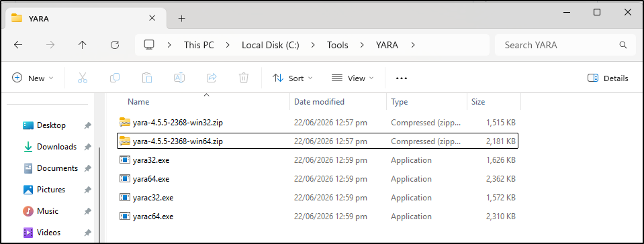This screenshot has width=644, height=244.
Task: Go to This PC breadcrumb
Action: tap(199, 45)
